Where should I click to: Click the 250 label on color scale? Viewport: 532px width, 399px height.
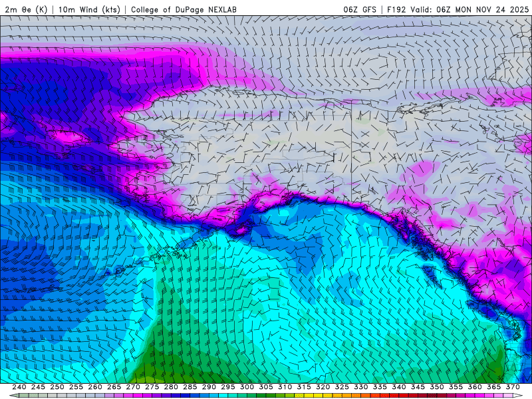point(57,387)
